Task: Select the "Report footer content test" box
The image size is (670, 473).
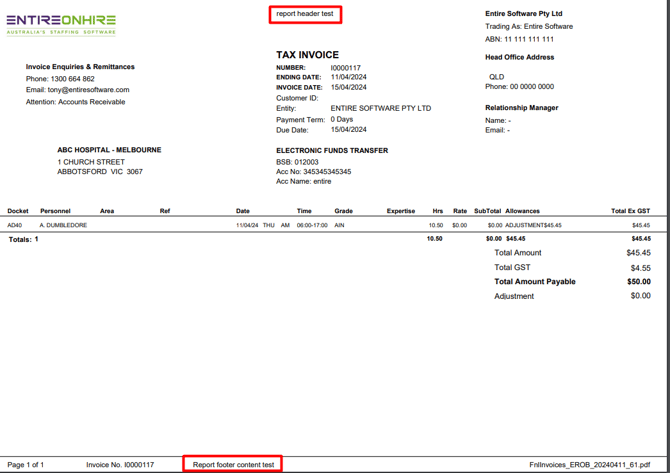Action: [233, 464]
